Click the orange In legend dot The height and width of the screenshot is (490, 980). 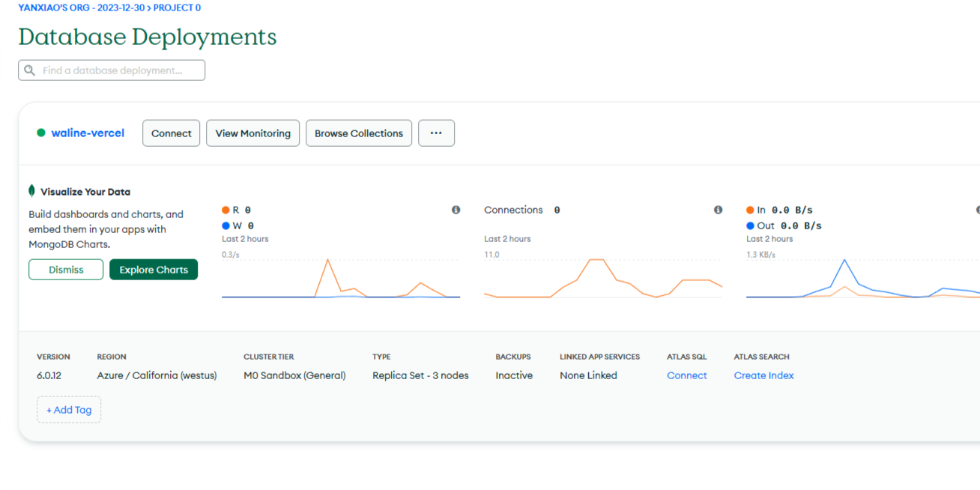pyautogui.click(x=750, y=211)
